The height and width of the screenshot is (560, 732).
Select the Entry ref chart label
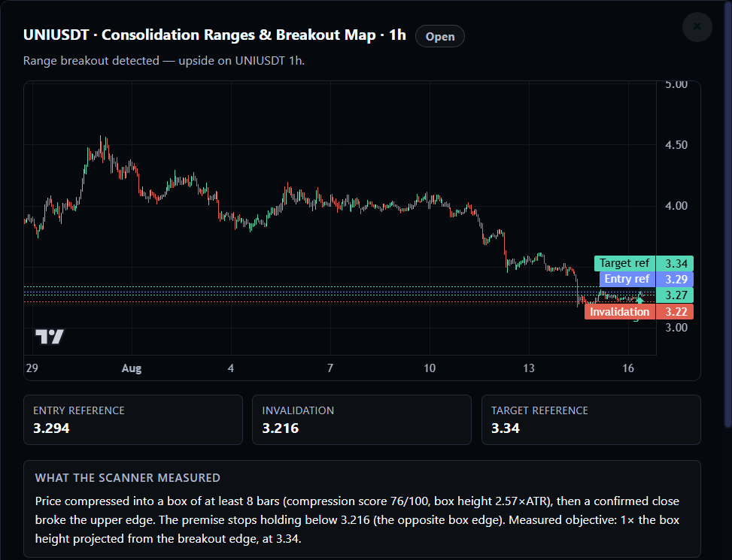pyautogui.click(x=627, y=280)
